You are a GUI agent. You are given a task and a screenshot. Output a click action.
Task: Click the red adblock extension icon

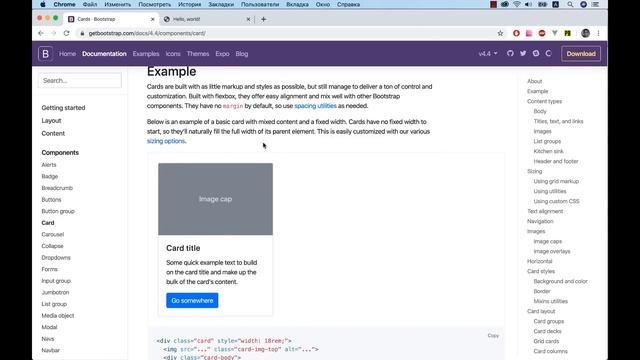tap(542, 33)
